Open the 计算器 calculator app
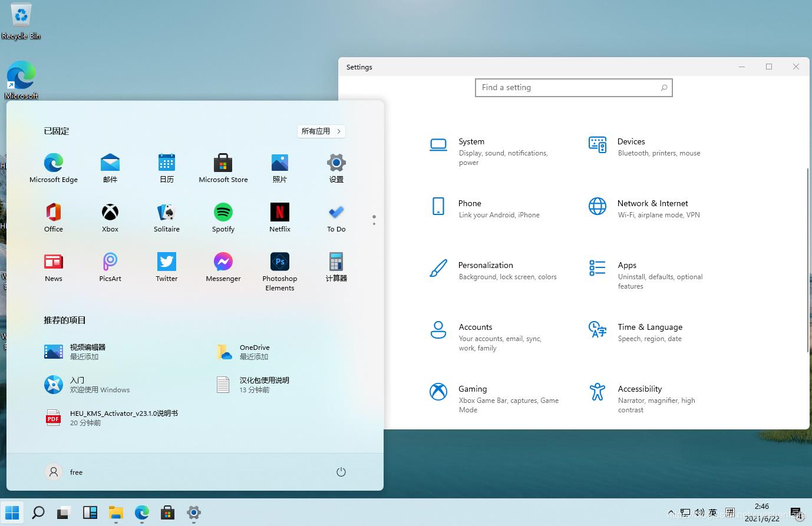Screen dimensions: 812x526 pyautogui.click(x=336, y=267)
